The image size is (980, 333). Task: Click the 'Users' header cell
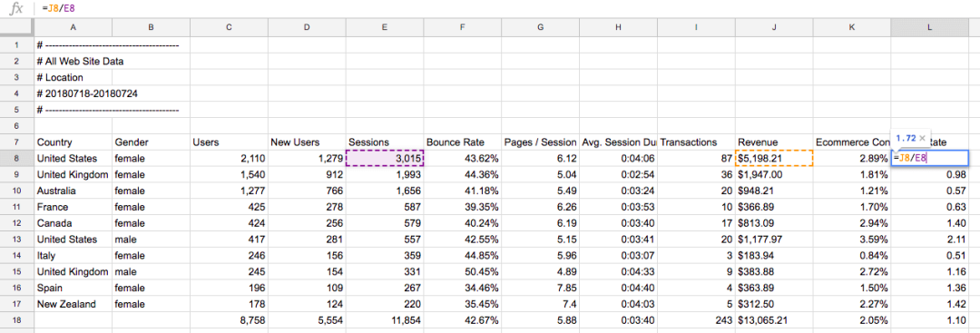pos(229,142)
